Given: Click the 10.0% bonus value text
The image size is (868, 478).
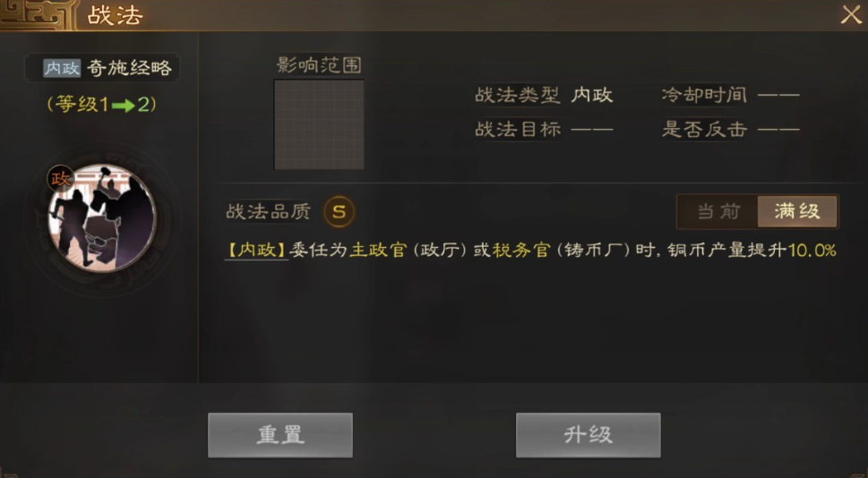Looking at the screenshot, I should click(x=812, y=251).
